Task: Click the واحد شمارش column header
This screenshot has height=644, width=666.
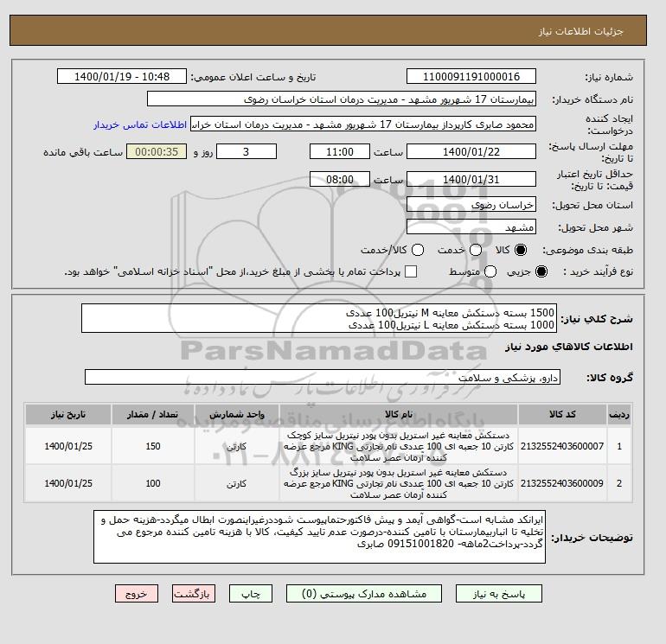Action: point(237,414)
